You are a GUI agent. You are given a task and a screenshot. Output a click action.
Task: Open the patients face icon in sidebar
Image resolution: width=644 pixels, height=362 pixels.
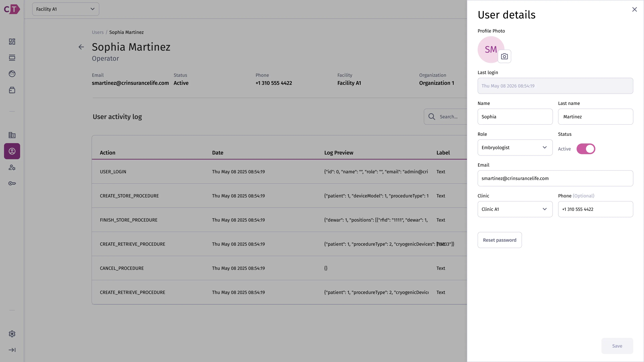tap(12, 74)
